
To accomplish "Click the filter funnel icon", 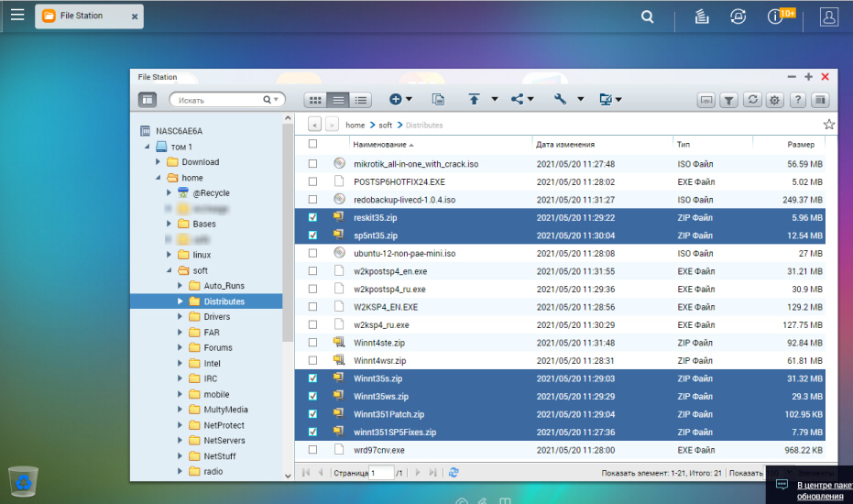I will (x=729, y=100).
